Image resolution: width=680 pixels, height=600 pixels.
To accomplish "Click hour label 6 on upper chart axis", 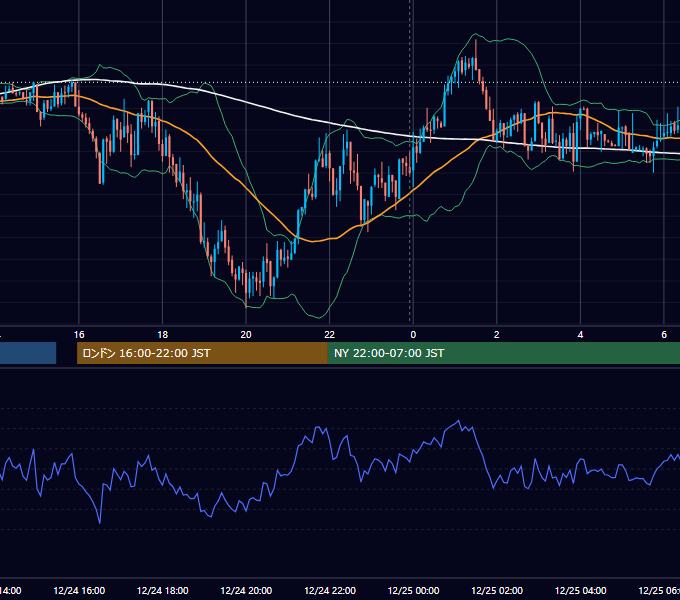I will point(664,335).
